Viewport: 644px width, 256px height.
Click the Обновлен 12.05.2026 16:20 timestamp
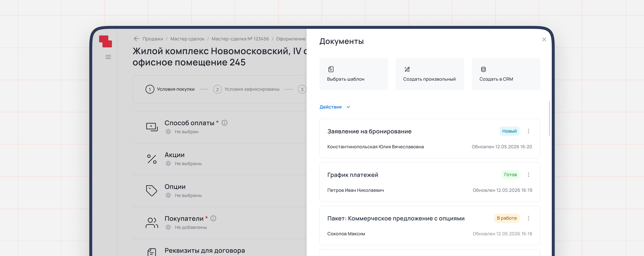click(502, 147)
